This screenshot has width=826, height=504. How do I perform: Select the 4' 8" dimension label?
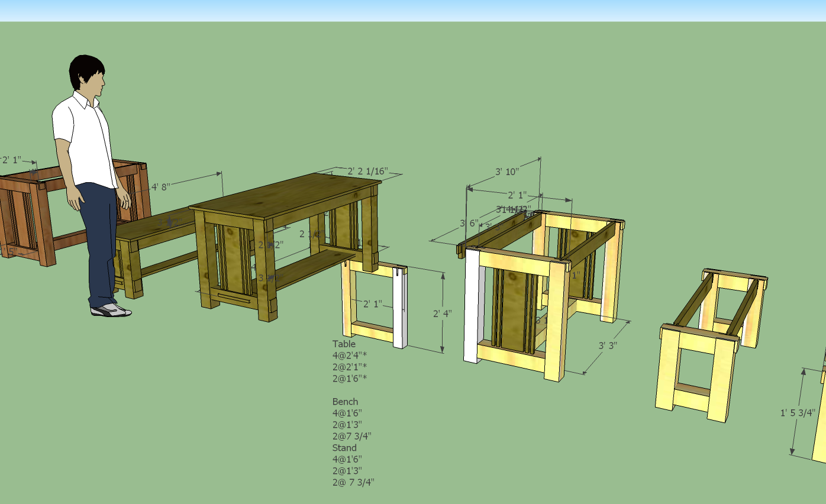(x=160, y=187)
